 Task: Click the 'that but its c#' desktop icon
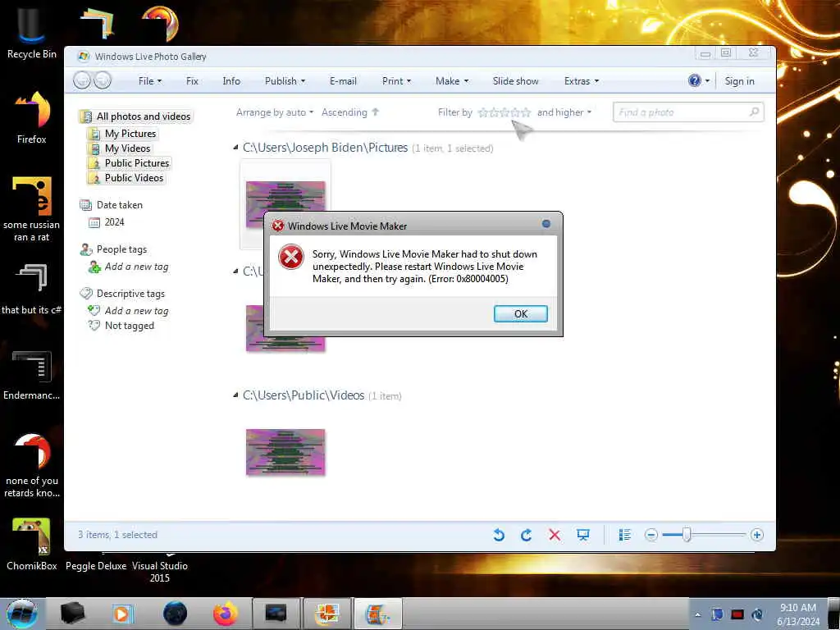32,288
